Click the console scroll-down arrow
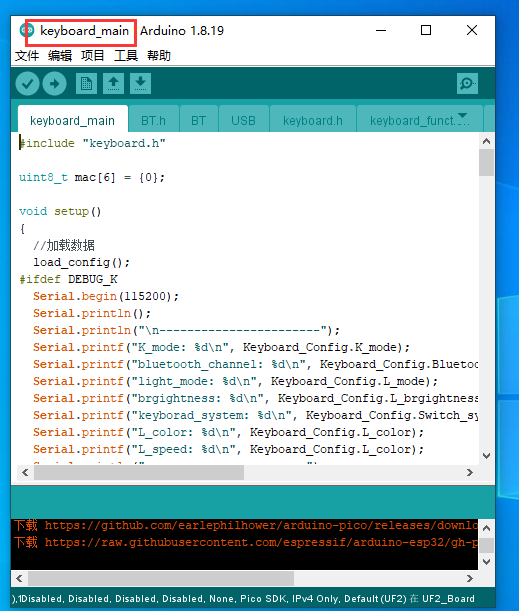This screenshot has width=519, height=611. (486, 562)
